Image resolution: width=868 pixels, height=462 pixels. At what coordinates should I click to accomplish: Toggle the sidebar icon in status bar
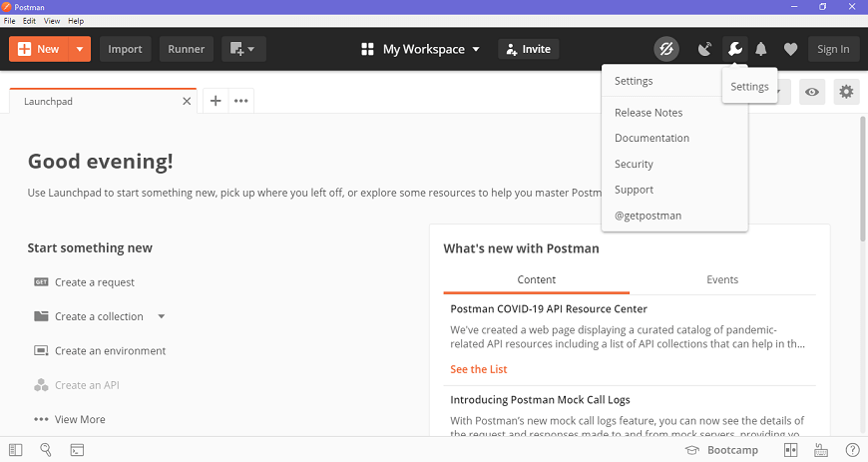[16, 450]
